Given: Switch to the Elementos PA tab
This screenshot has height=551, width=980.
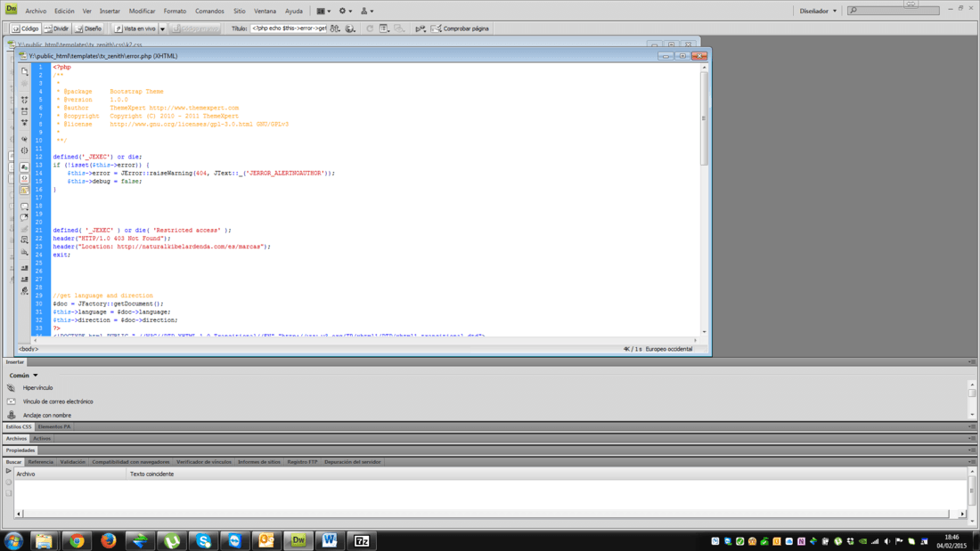Looking at the screenshot, I should coord(54,426).
